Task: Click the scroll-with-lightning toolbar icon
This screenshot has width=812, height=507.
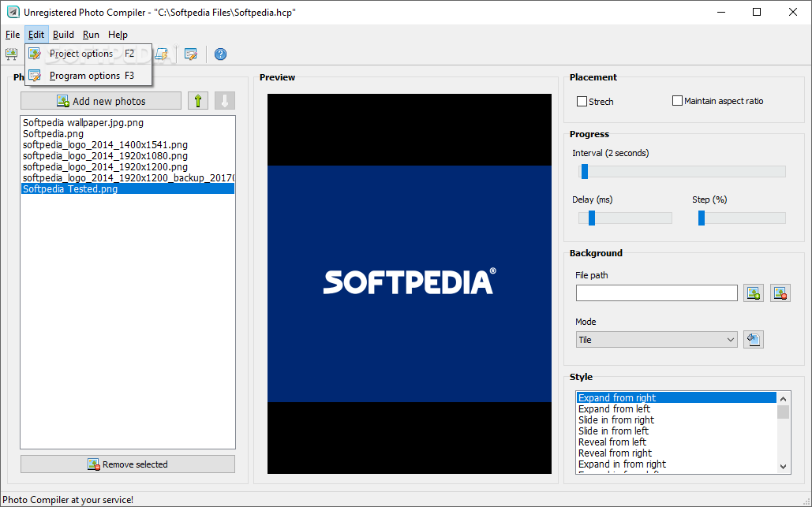Action: (162, 54)
